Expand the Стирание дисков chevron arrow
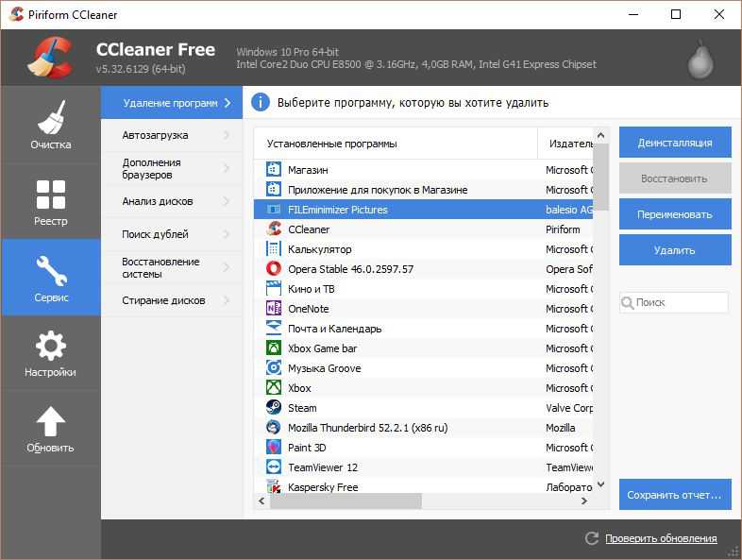 [227, 300]
